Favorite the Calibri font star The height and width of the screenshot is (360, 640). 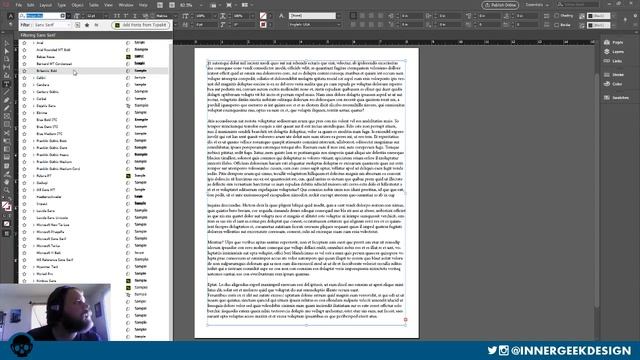coord(24,78)
